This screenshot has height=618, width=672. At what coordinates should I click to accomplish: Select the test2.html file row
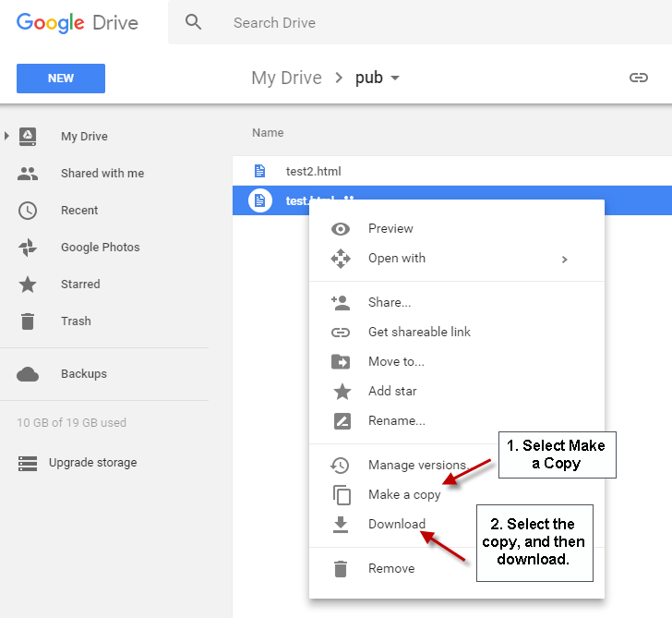[452, 171]
